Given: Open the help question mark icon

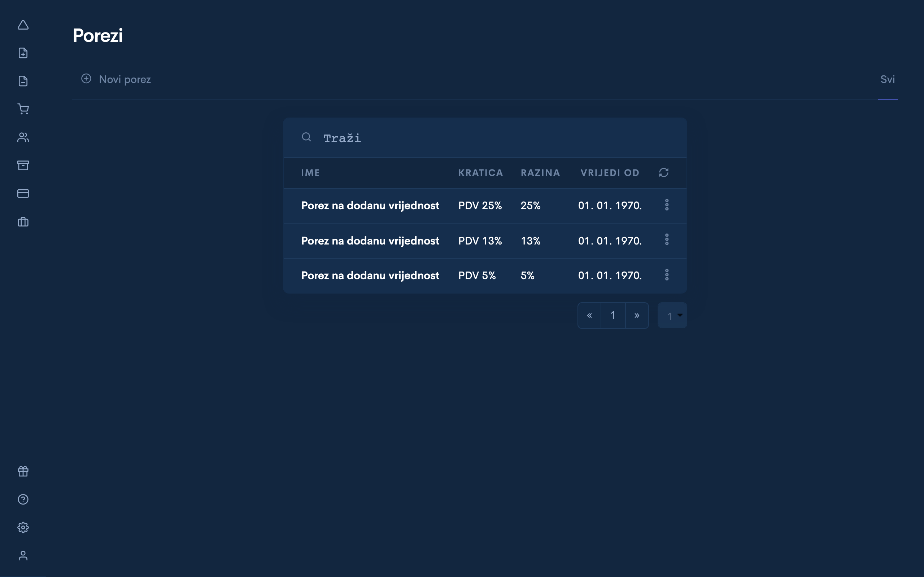Looking at the screenshot, I should coord(23,499).
